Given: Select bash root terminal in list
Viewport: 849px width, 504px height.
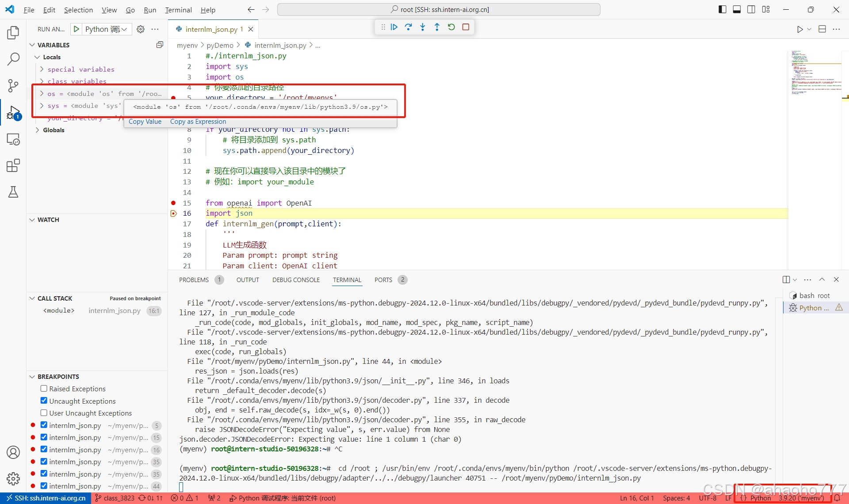Looking at the screenshot, I should 814,295.
